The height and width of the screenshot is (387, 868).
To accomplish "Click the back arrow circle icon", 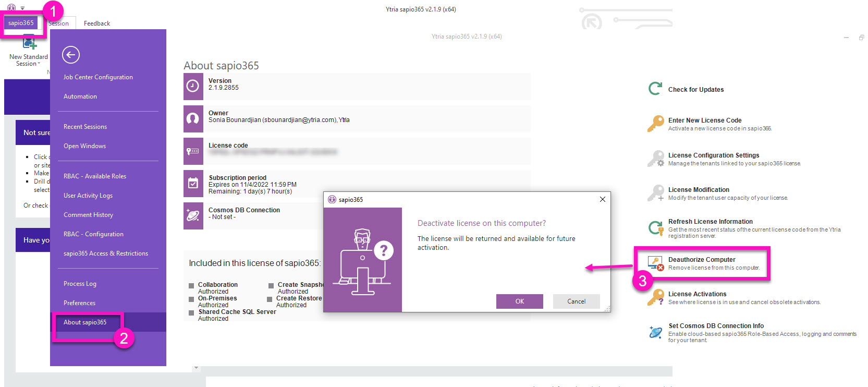I will (71, 55).
